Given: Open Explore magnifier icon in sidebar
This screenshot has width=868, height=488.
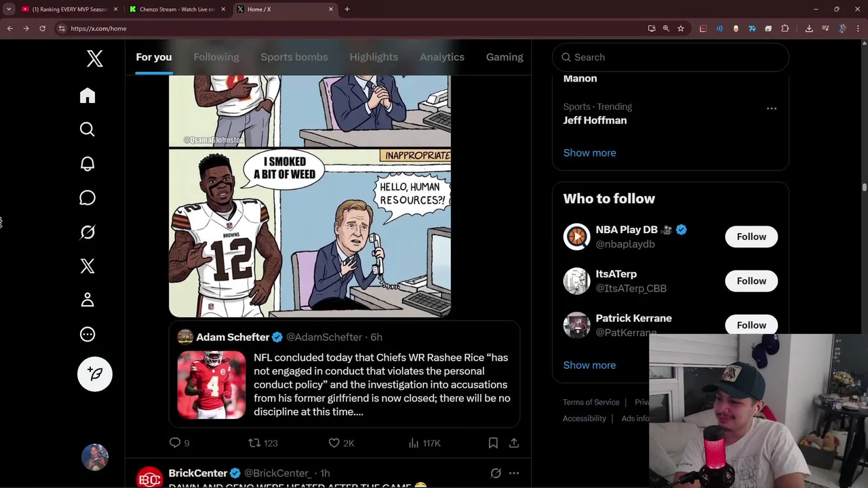Looking at the screenshot, I should click(87, 129).
